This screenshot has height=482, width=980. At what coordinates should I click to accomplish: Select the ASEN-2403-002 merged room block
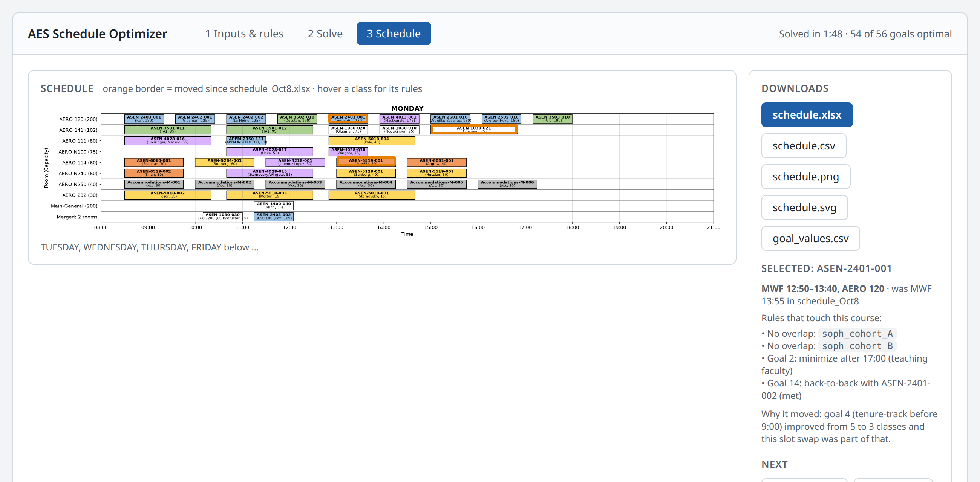[274, 217]
